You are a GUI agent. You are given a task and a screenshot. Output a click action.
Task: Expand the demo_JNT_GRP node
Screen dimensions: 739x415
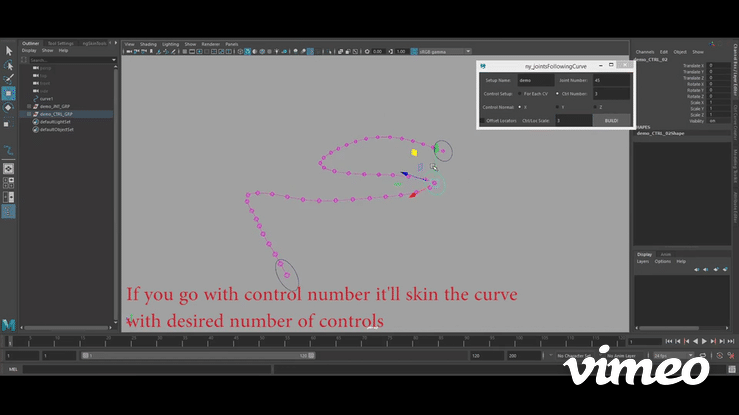pos(29,106)
